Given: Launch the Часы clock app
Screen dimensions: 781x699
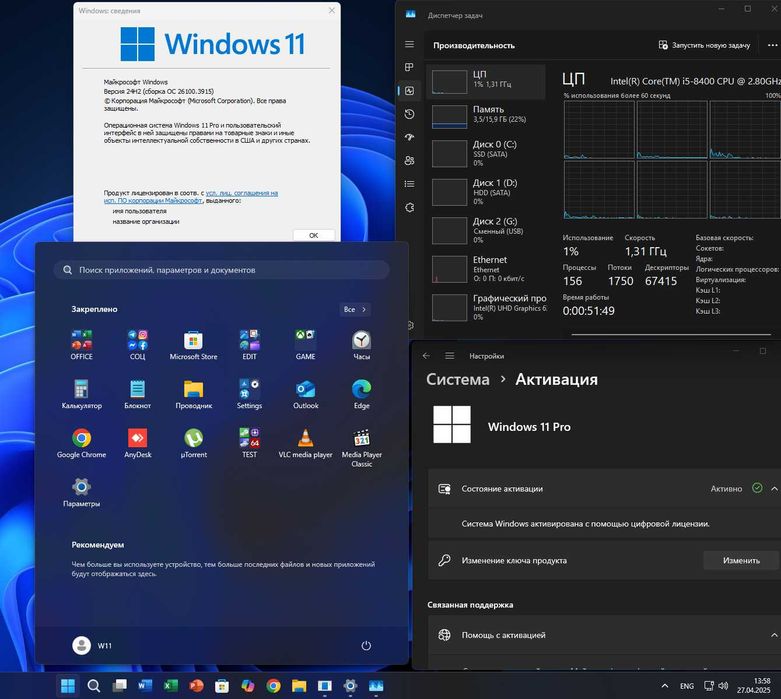Looking at the screenshot, I should (x=362, y=344).
